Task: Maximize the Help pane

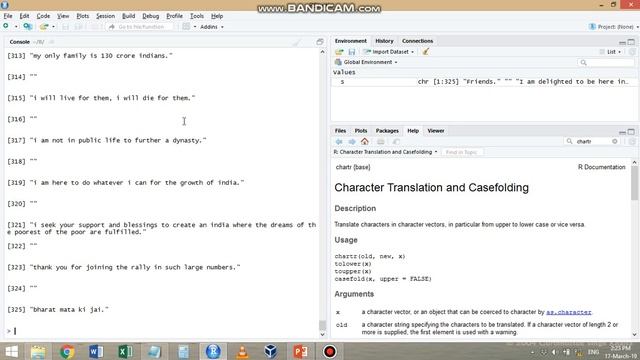Action: (631, 131)
